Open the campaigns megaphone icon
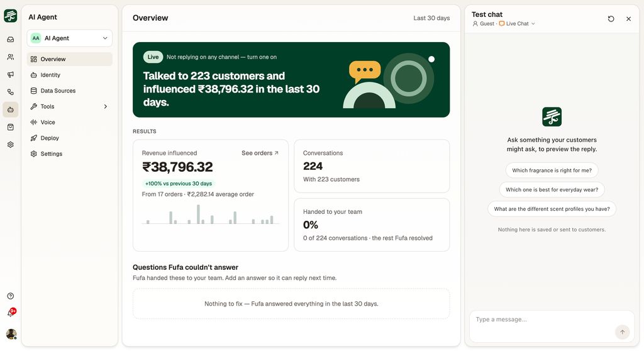The height and width of the screenshot is (351, 644). click(11, 74)
